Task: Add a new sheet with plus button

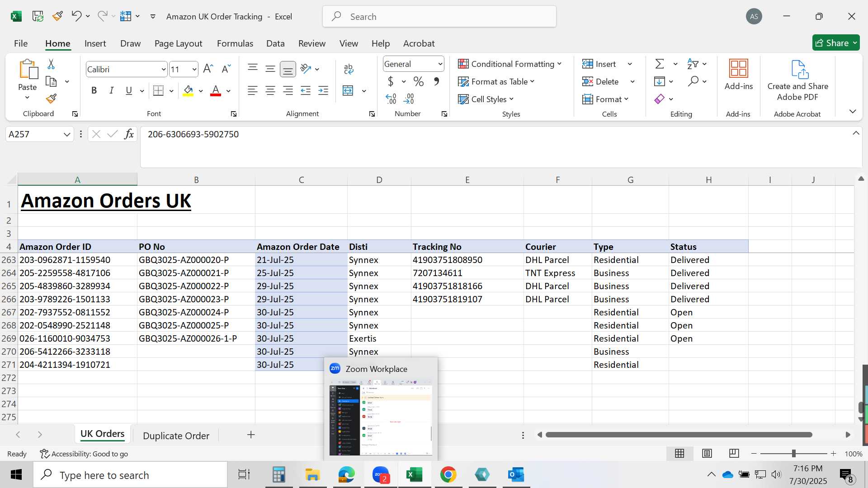Action: [x=251, y=435]
